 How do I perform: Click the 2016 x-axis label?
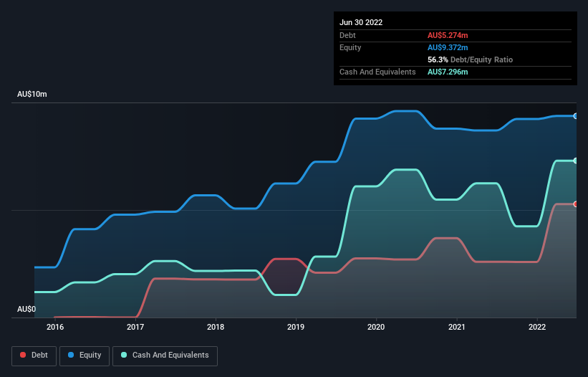[x=55, y=327]
